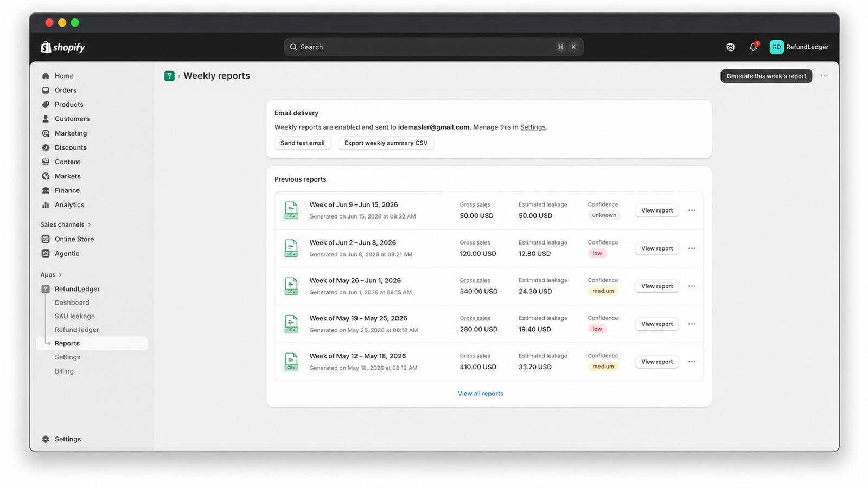Click the Orders icon in sidebar

pyautogui.click(x=46, y=90)
